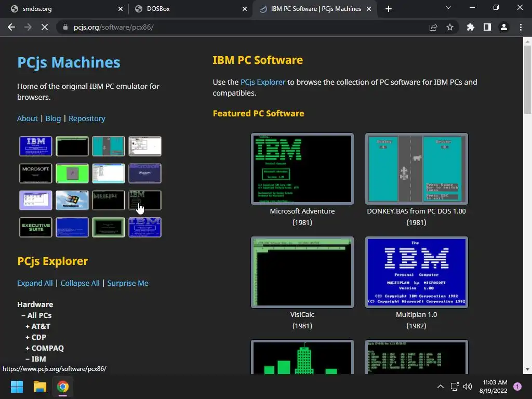The image size is (532, 399).
Task: Click the forward navigation arrow
Action: (28, 27)
